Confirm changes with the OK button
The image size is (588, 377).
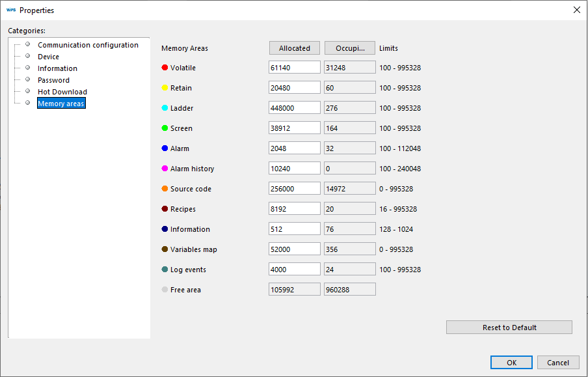(511, 362)
